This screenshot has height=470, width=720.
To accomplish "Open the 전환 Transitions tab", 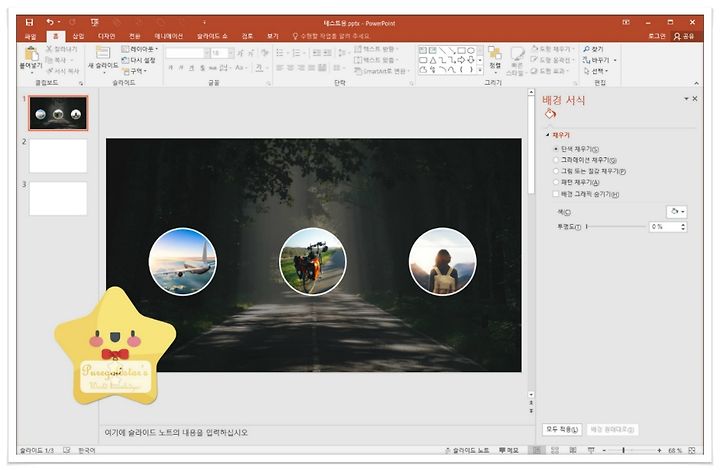I will click(135, 36).
